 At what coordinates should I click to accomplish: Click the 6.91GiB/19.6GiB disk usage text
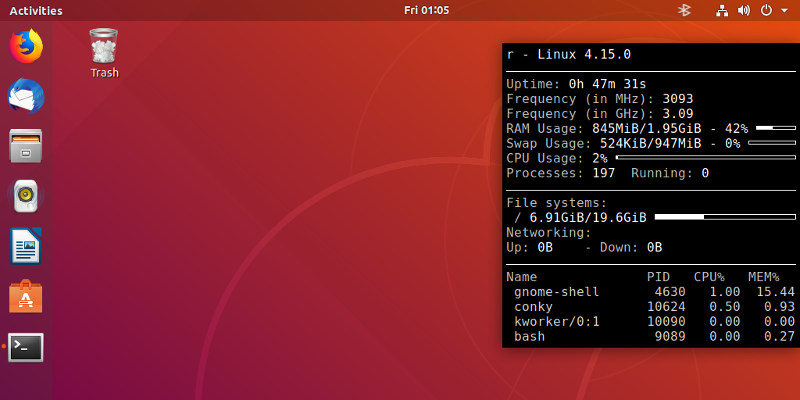[x=588, y=218]
